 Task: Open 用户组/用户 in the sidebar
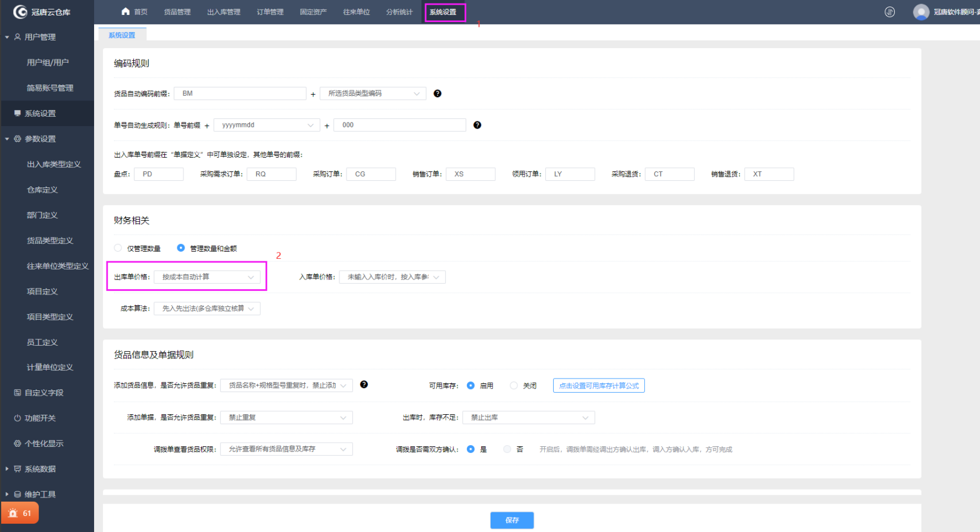coord(48,62)
